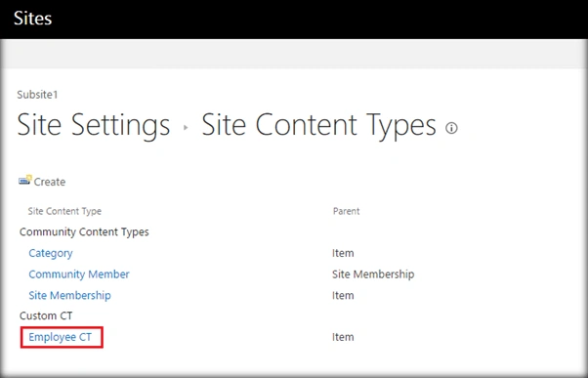The width and height of the screenshot is (588, 378).
Task: Click the Item parent in the Employee CT row
Action: (x=343, y=337)
